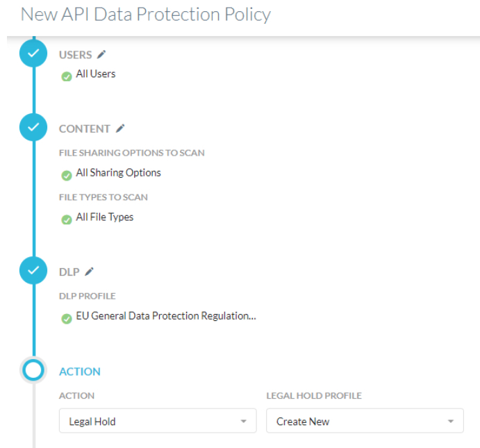Click the arrow of the Action dropdown
Viewport: 480px width, 448px height.
click(x=244, y=422)
